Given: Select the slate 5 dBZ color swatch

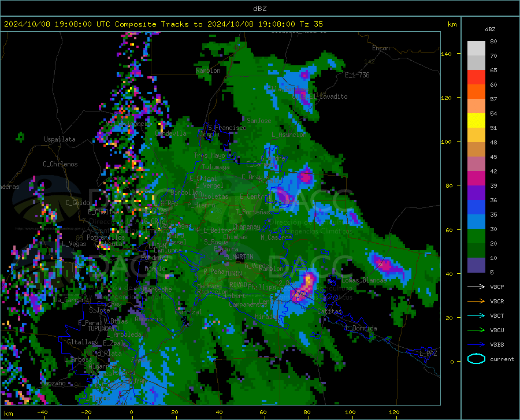Looking at the screenshot, I should [476, 265].
